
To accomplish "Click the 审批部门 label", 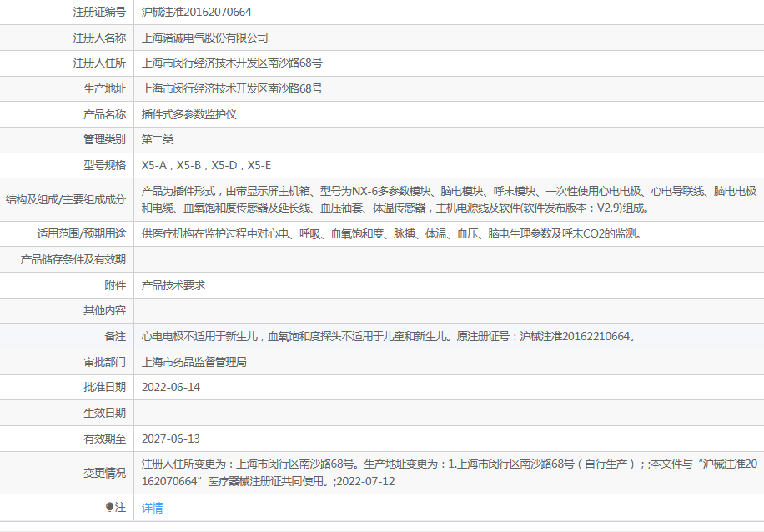I will coord(105,363).
